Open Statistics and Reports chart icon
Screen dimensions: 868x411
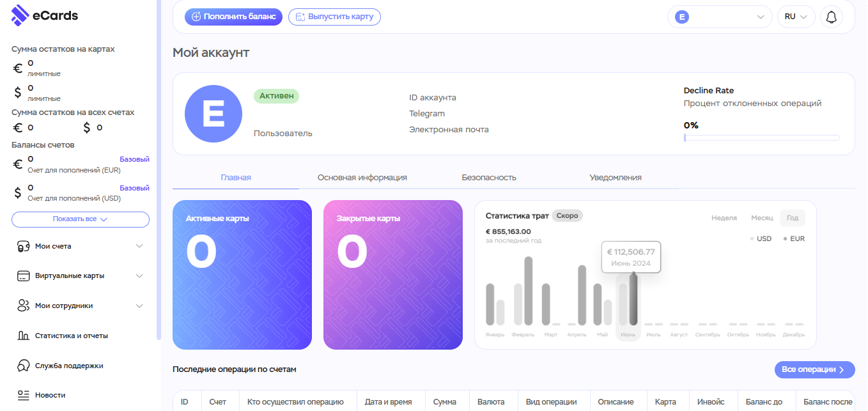pos(24,336)
